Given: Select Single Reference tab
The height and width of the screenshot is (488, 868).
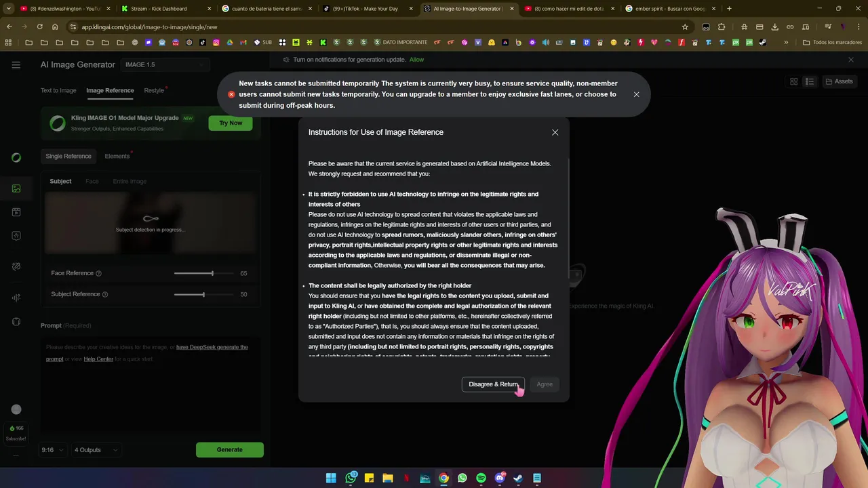Looking at the screenshot, I should [68, 156].
